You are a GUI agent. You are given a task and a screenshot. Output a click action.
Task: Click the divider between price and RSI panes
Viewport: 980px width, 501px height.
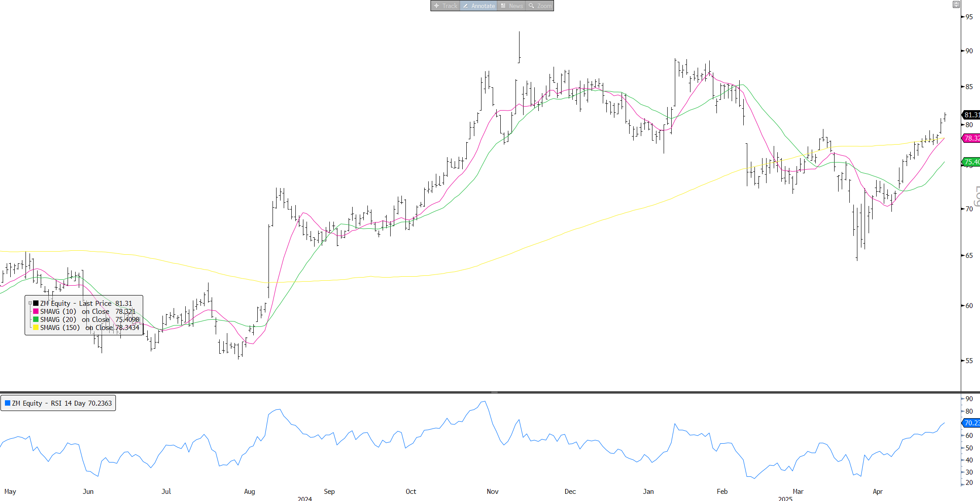pyautogui.click(x=494, y=392)
